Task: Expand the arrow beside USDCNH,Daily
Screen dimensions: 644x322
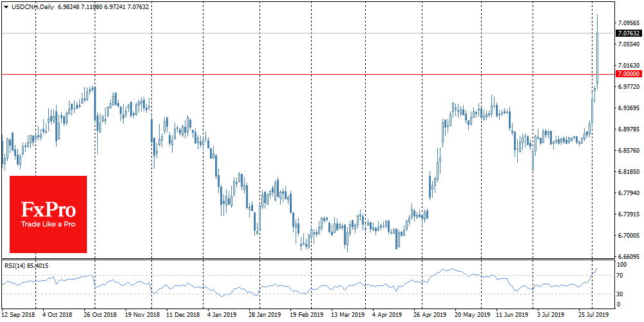Action: coord(5,5)
